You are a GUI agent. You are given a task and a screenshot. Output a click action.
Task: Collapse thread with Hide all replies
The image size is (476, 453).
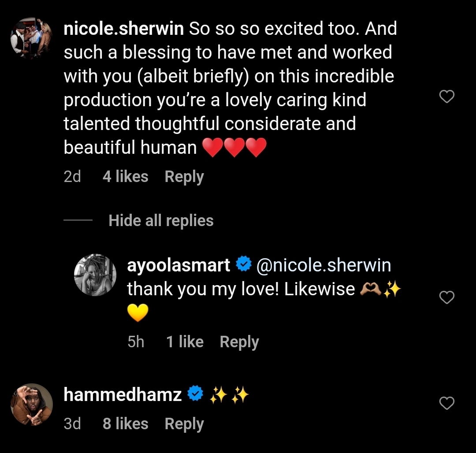[161, 220]
